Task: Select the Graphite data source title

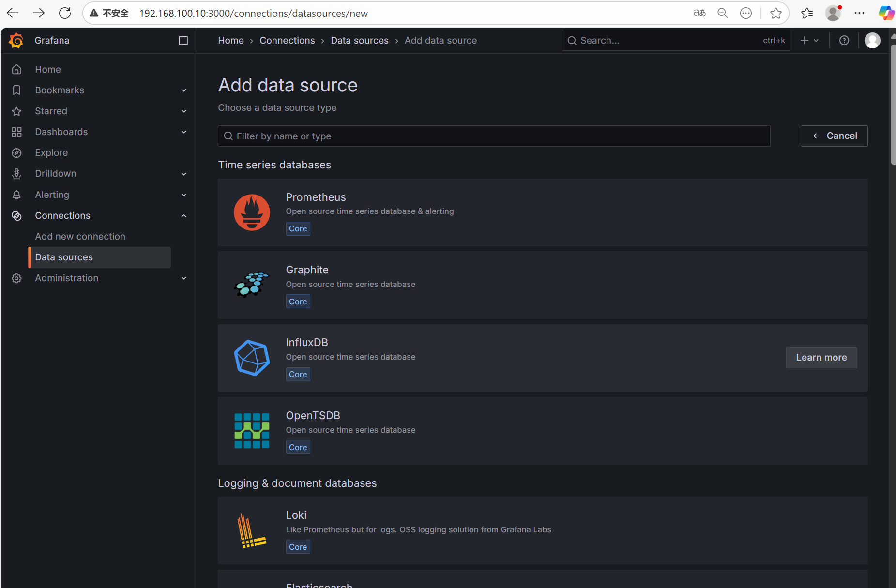Action: (307, 270)
